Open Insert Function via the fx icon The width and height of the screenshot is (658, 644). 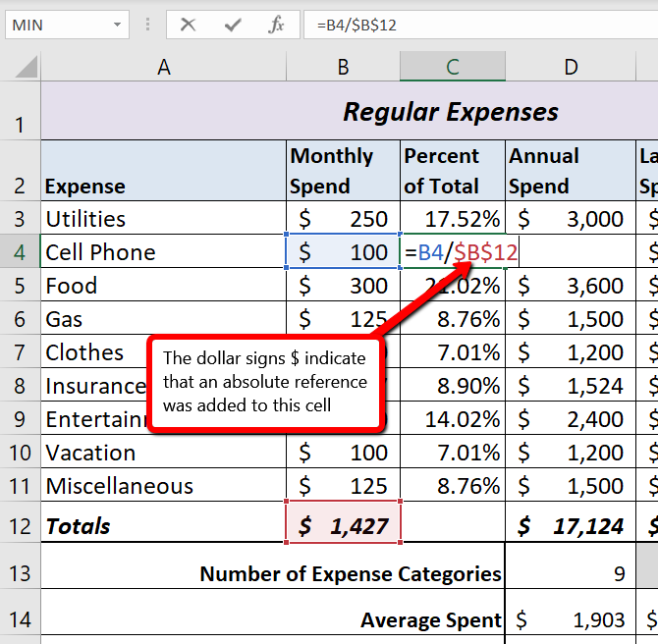(x=276, y=25)
